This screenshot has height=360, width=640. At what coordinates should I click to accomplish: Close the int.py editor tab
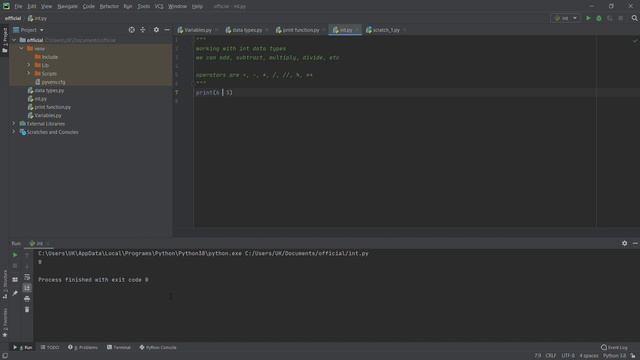tap(356, 30)
